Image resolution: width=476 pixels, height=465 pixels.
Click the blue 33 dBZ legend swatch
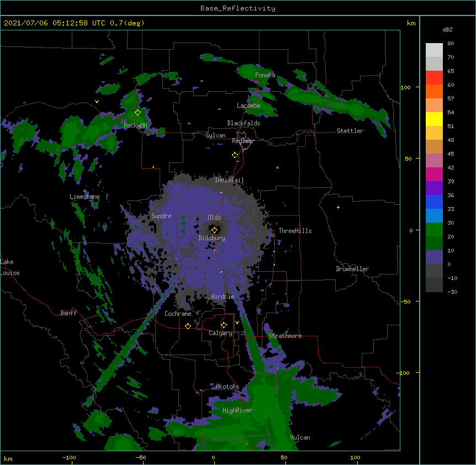[x=434, y=202]
